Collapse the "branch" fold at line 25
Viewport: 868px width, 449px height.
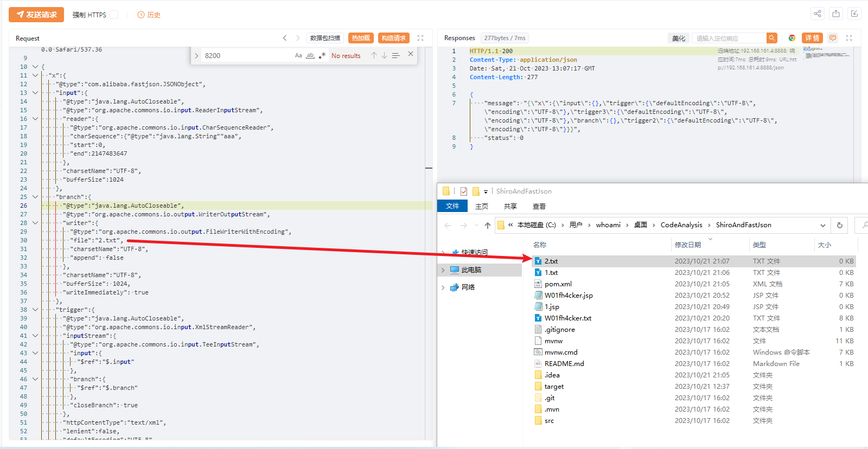35,197
